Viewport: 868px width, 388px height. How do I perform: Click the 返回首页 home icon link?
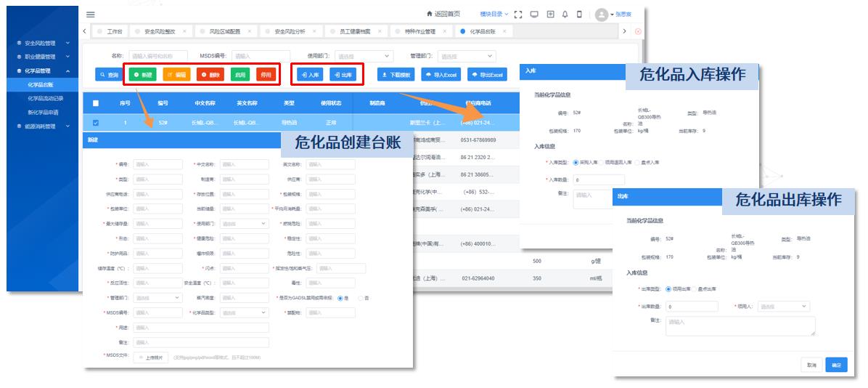point(443,15)
